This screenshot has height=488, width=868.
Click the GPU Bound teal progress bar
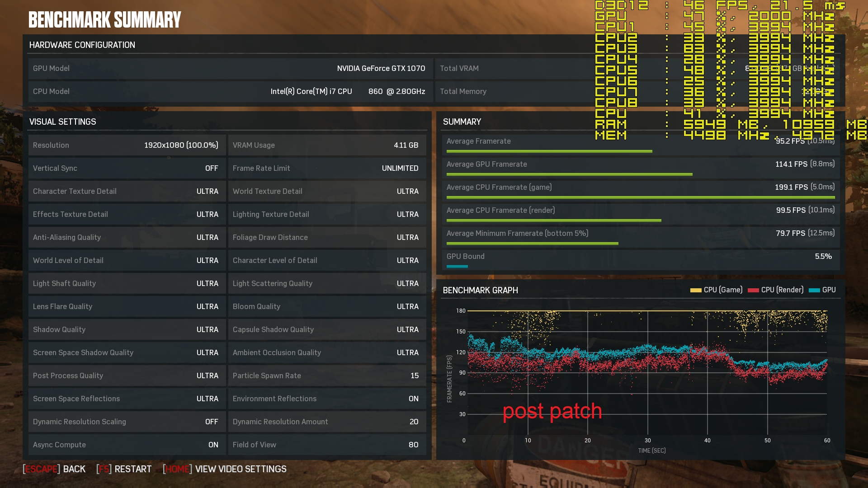pyautogui.click(x=457, y=267)
